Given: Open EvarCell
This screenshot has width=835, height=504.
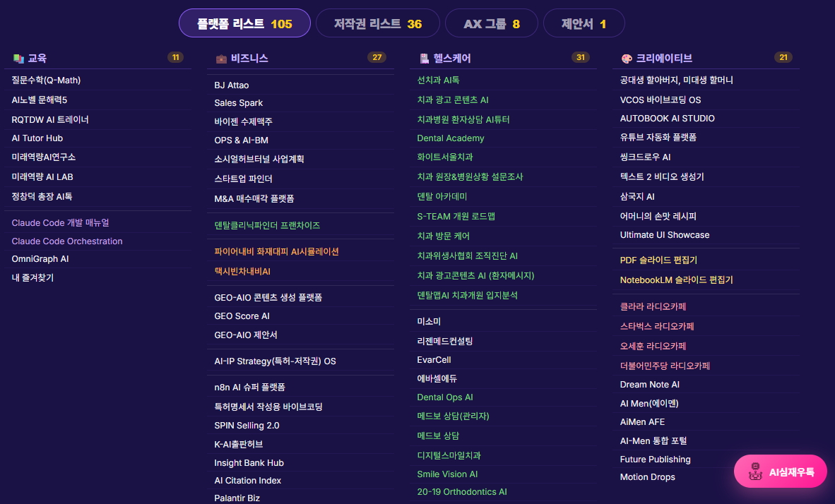Looking at the screenshot, I should pos(434,360).
